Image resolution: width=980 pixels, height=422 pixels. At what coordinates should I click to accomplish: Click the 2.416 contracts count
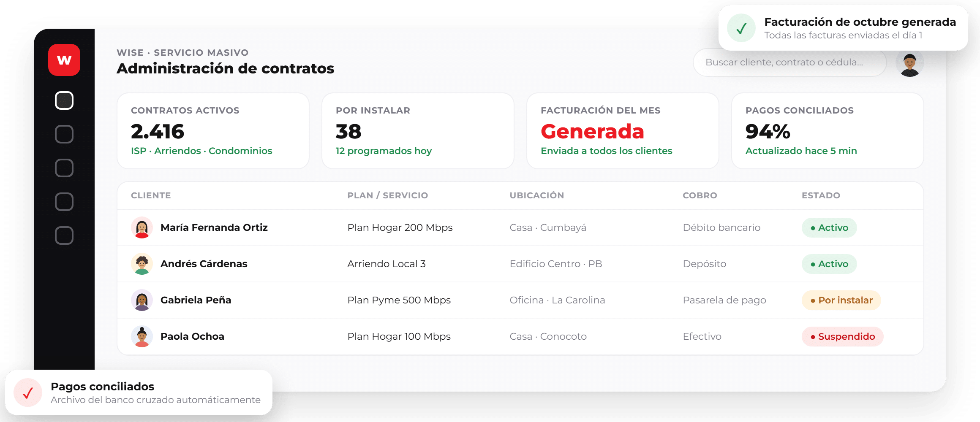pos(157,131)
